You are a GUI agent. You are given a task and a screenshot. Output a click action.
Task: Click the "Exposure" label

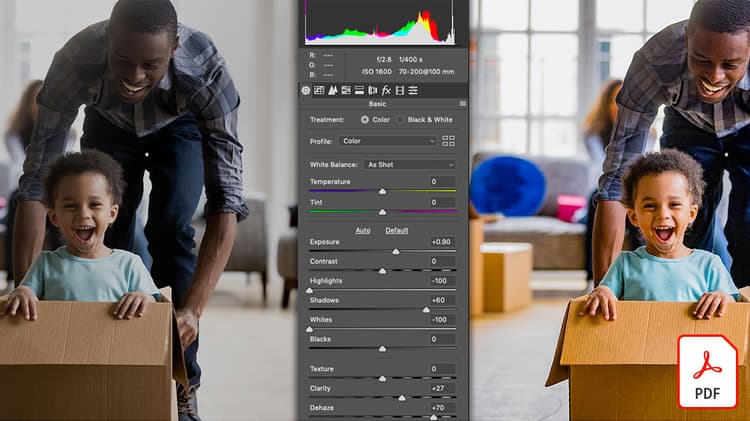[324, 242]
